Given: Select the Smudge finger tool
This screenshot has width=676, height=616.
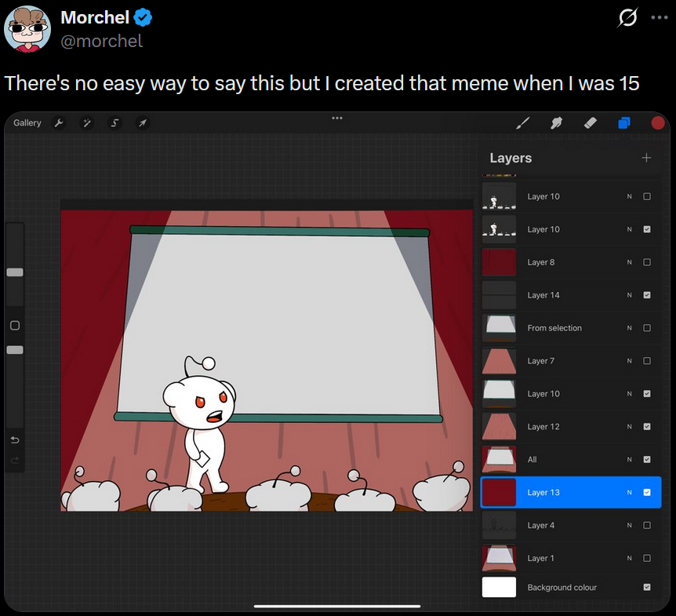Looking at the screenshot, I should click(556, 123).
